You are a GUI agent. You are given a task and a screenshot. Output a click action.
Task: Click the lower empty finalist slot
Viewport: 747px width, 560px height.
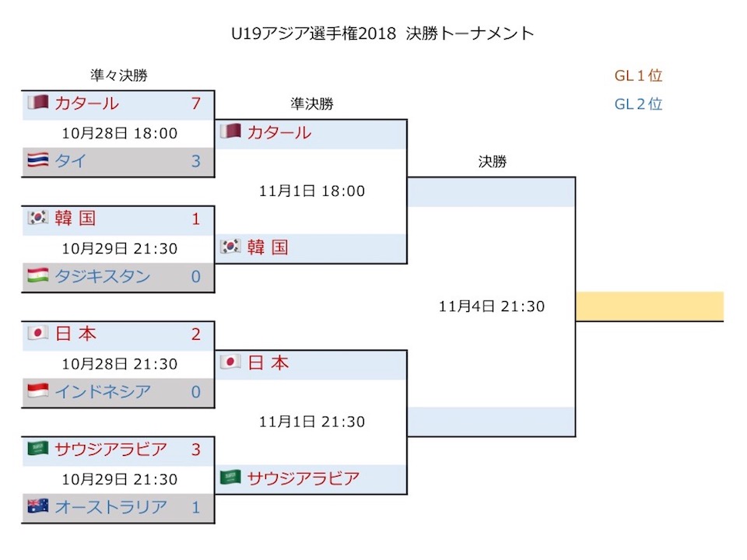pyautogui.click(x=491, y=422)
